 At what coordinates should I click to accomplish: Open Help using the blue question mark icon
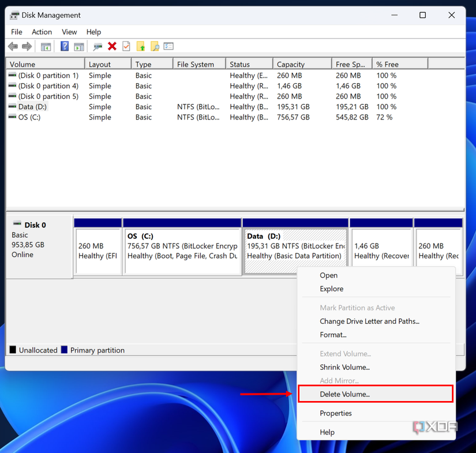click(x=65, y=46)
